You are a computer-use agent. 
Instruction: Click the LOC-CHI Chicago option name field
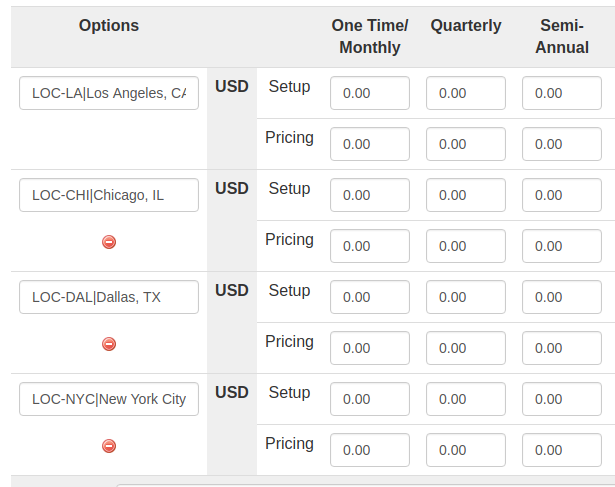point(109,195)
